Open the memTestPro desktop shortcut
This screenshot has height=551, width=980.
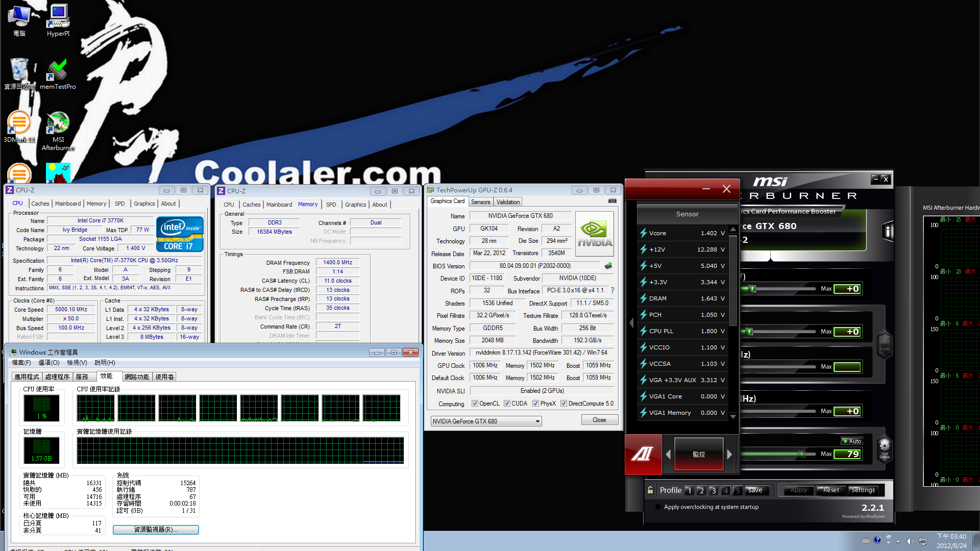58,74
